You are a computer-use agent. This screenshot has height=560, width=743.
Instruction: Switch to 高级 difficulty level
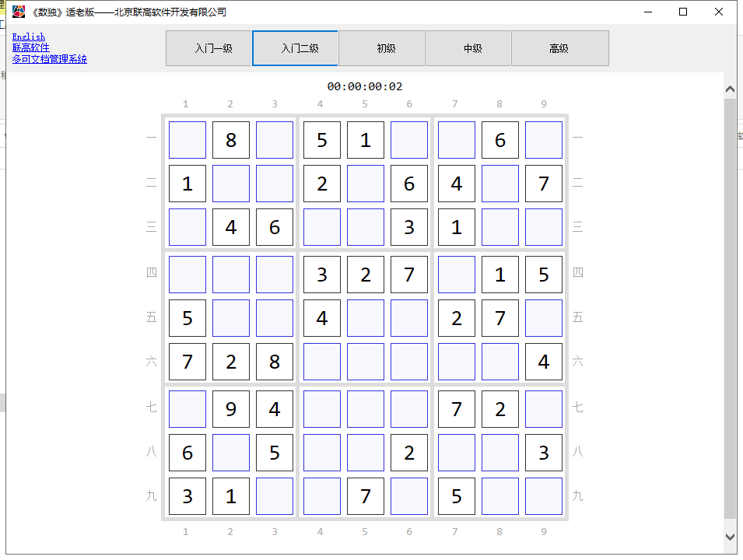click(x=560, y=48)
